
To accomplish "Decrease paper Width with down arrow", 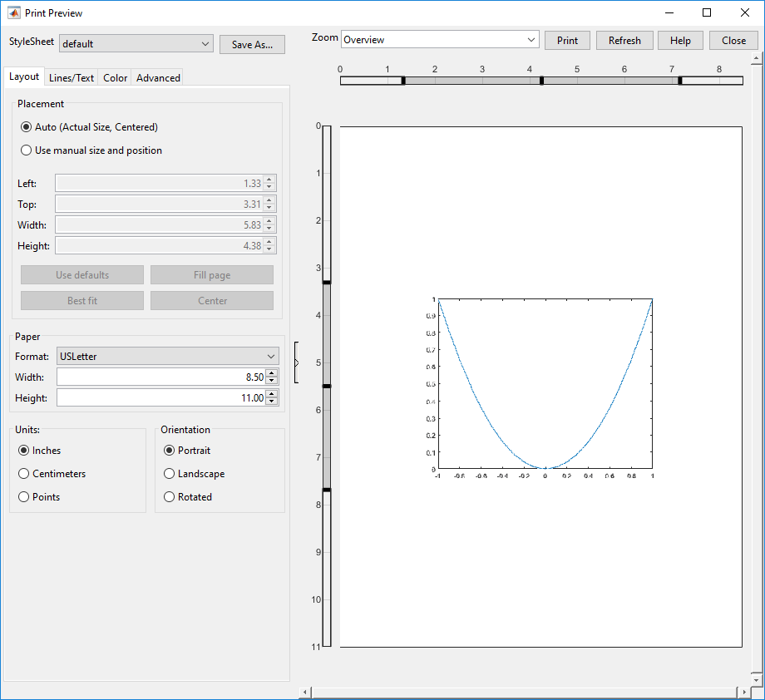I will click(x=272, y=381).
